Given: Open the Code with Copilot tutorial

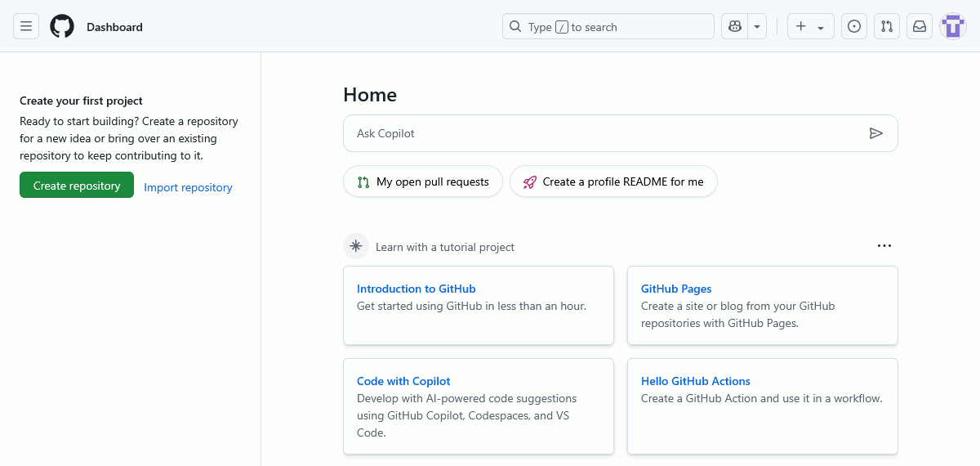Looking at the screenshot, I should [403, 381].
